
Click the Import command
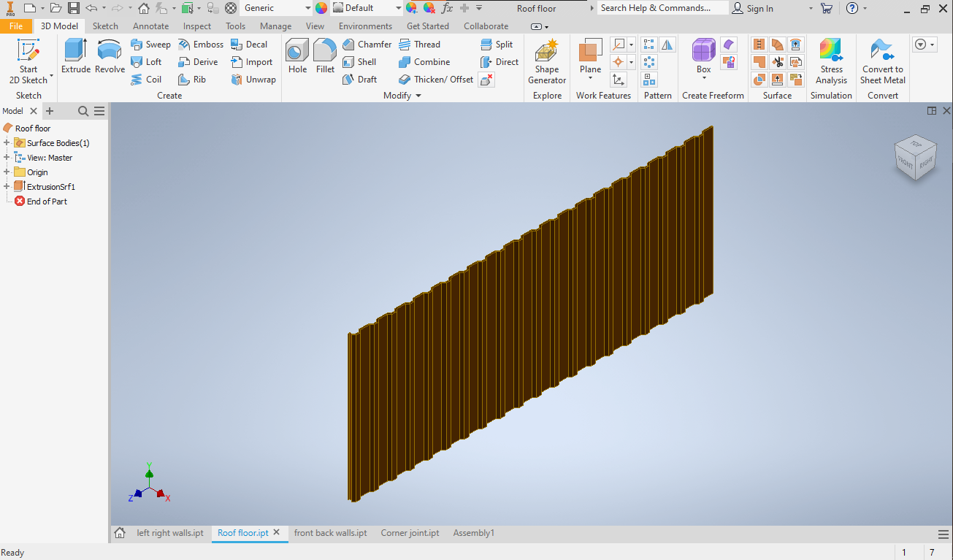[x=251, y=62]
